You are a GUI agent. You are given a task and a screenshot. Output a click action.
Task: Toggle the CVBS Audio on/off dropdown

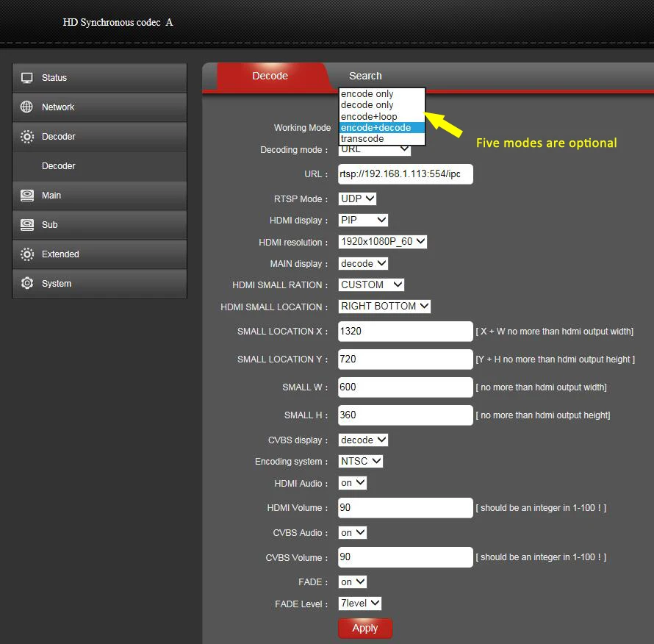pyautogui.click(x=353, y=532)
